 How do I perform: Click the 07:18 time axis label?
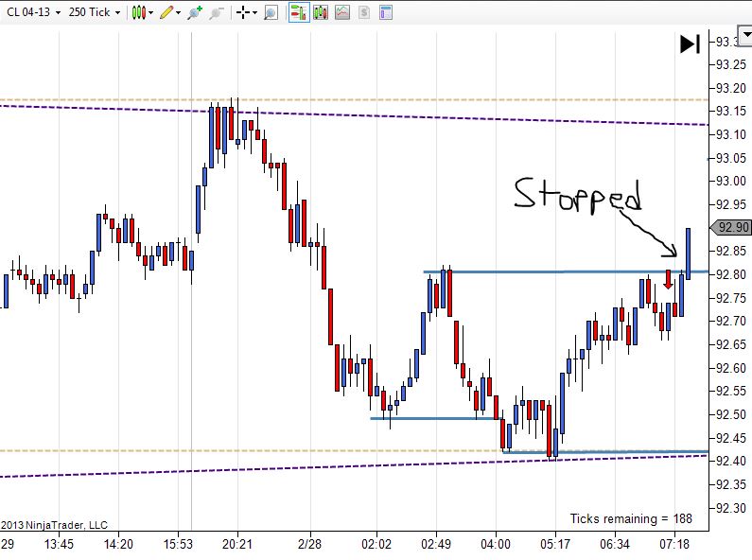pos(674,545)
